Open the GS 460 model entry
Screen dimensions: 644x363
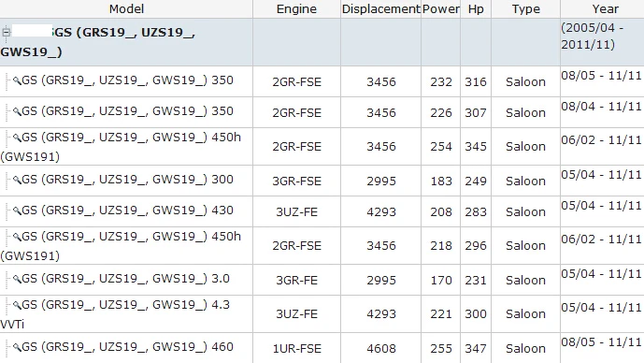tap(127, 346)
